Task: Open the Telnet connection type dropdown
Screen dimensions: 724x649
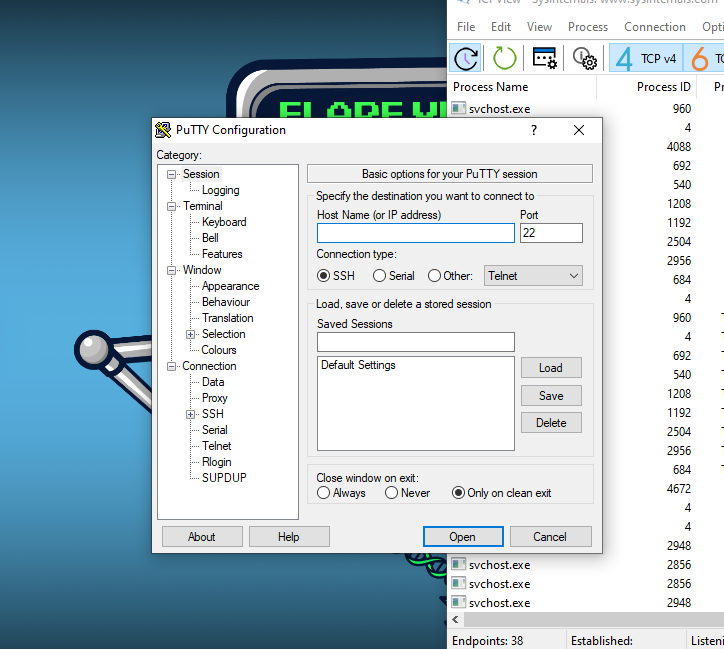Action: tap(533, 275)
